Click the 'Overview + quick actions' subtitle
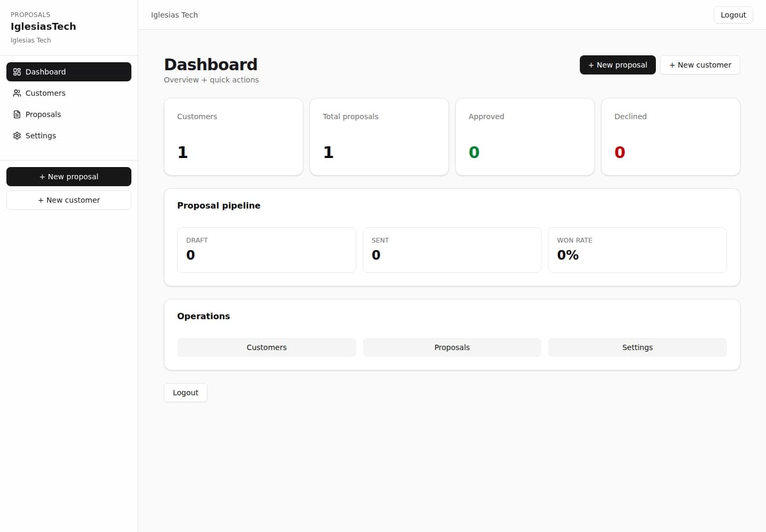Image resolution: width=766 pixels, height=532 pixels. [x=211, y=80]
